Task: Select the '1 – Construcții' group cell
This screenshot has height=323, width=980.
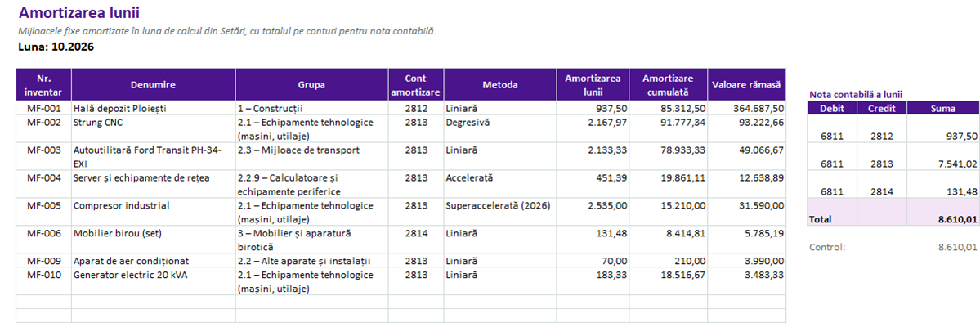Action: (311, 108)
